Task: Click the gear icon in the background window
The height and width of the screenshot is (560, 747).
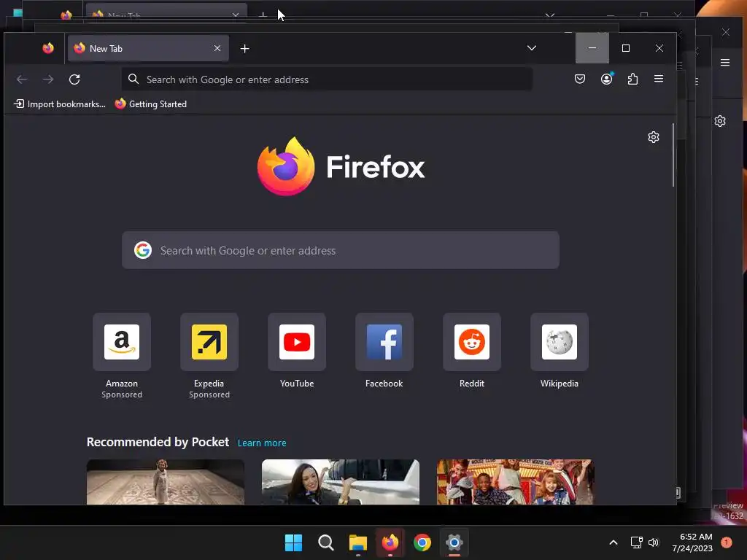Action: tap(720, 121)
